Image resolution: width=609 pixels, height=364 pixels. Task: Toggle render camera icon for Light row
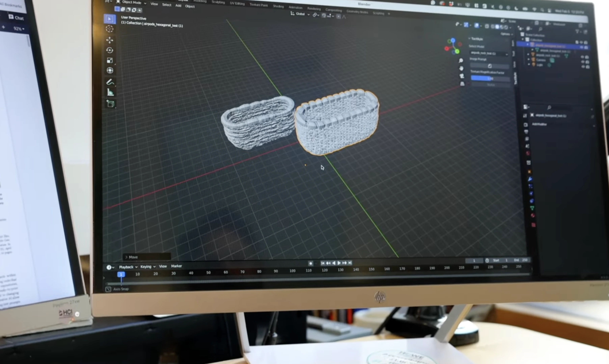(588, 67)
